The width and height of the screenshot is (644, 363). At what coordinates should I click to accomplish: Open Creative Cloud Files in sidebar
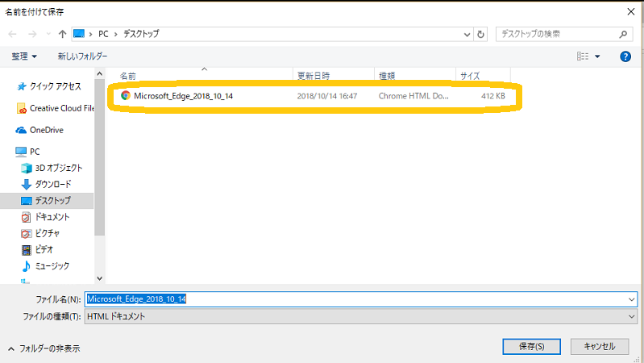(61, 108)
